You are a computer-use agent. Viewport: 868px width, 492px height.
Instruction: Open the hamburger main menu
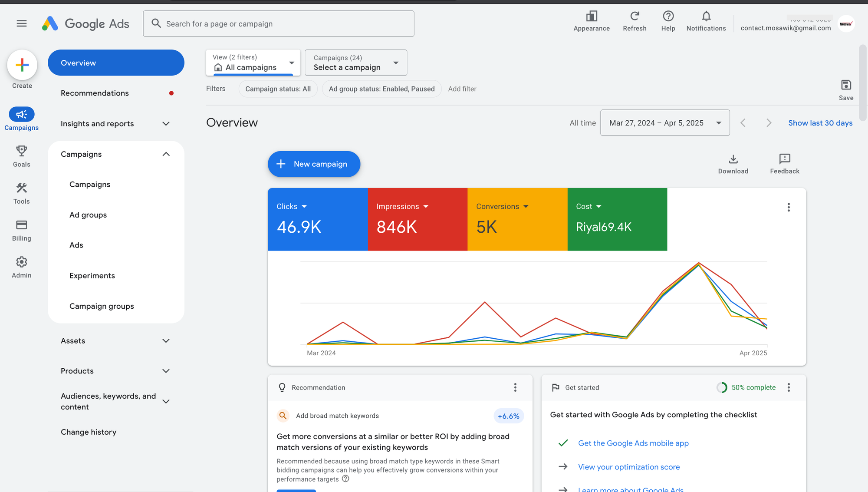point(22,23)
